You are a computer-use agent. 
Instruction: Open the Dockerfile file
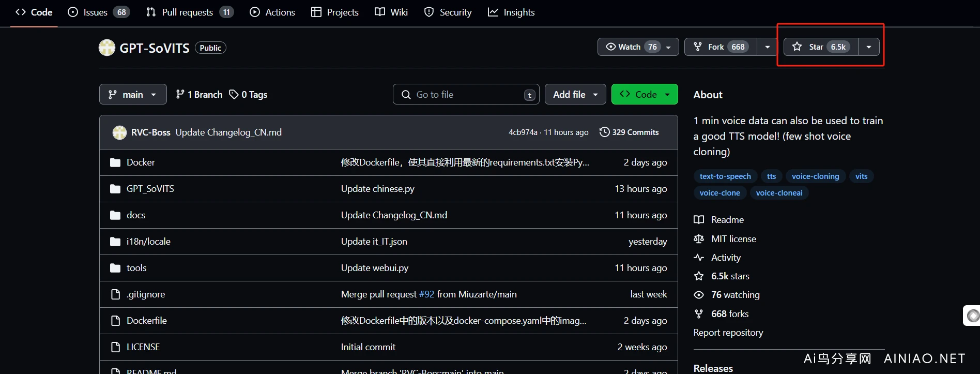(x=147, y=321)
